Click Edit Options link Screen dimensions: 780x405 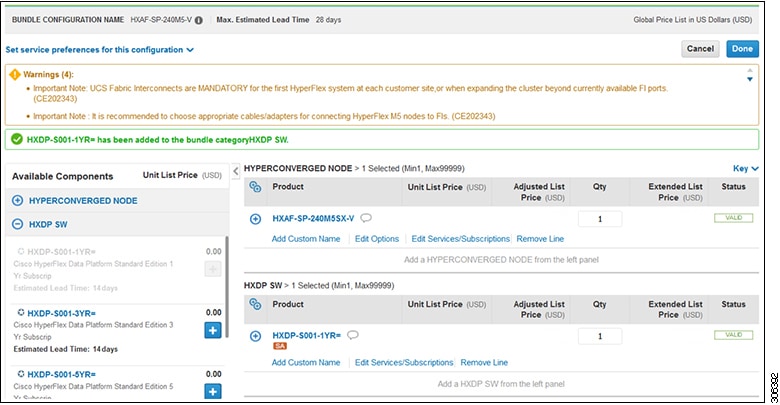[377, 239]
